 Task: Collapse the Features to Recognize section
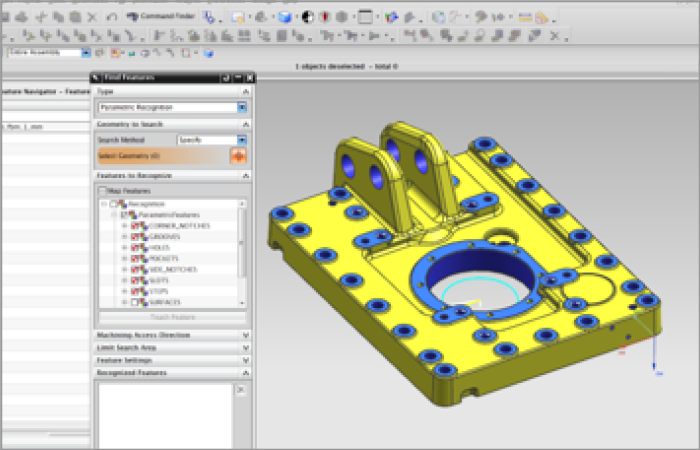[246, 175]
